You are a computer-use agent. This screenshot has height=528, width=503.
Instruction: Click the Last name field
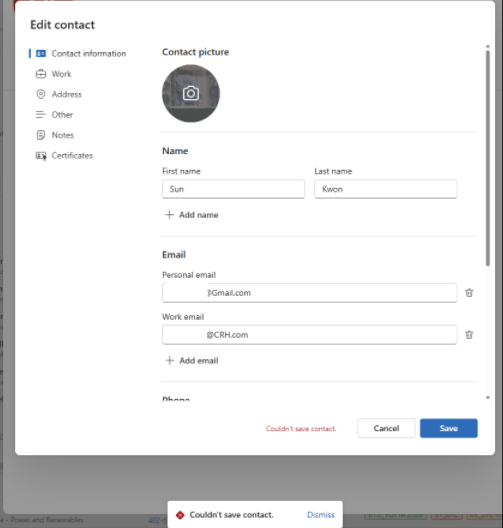386,189
